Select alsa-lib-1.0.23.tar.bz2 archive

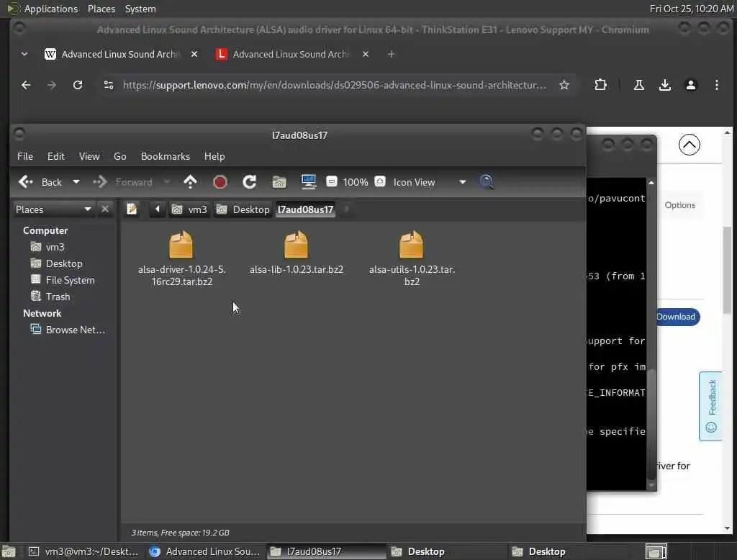(296, 253)
